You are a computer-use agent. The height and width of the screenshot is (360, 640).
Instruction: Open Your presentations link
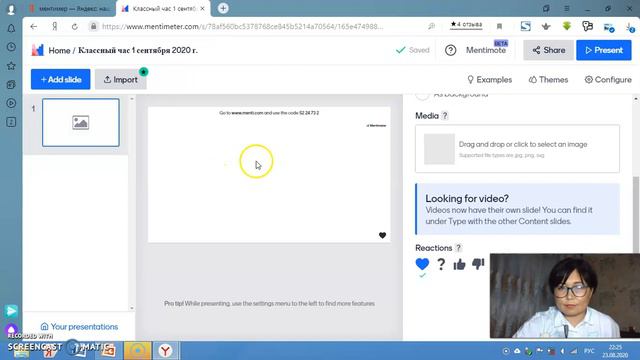[80, 327]
